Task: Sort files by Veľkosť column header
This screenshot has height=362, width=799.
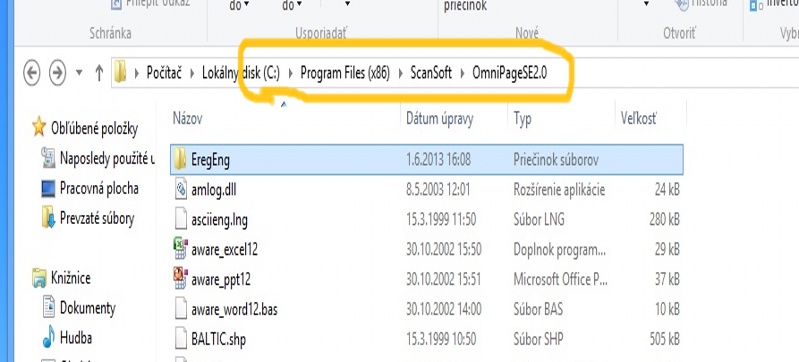Action: click(x=639, y=119)
